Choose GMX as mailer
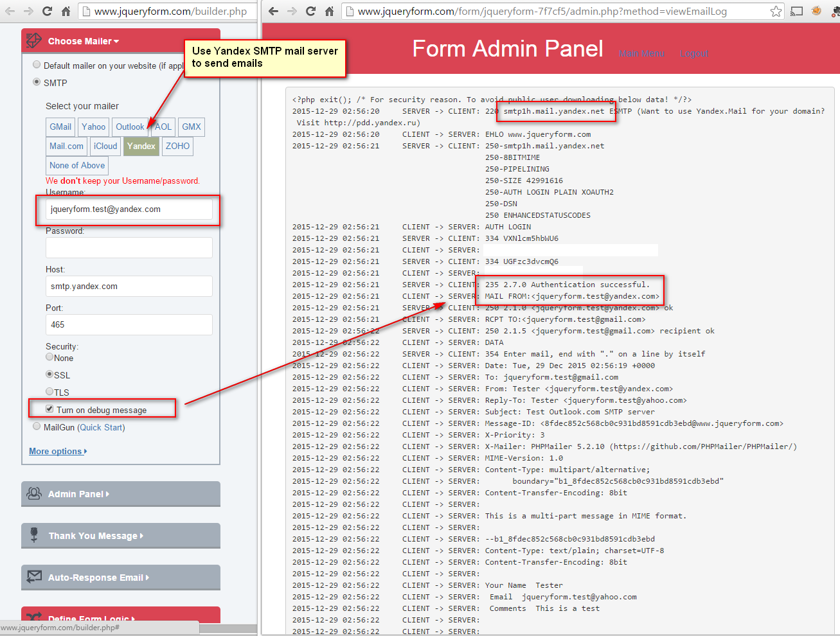The image size is (840, 636). pyautogui.click(x=192, y=127)
